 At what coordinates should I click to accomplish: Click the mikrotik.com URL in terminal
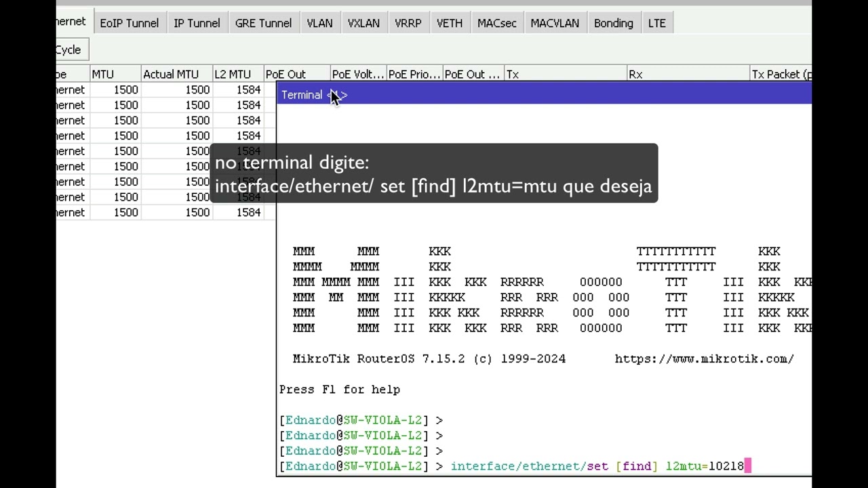(704, 359)
